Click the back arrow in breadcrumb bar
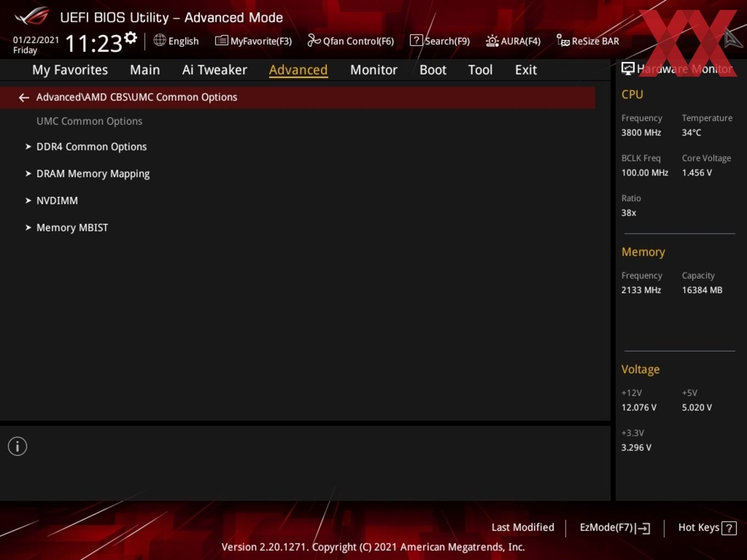Screen dimensions: 747x560 tap(24, 98)
